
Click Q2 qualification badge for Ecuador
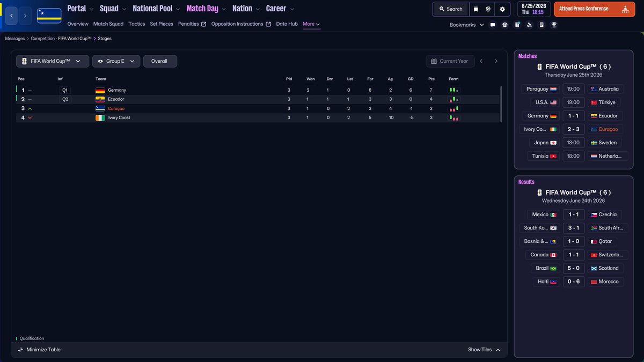click(65, 99)
